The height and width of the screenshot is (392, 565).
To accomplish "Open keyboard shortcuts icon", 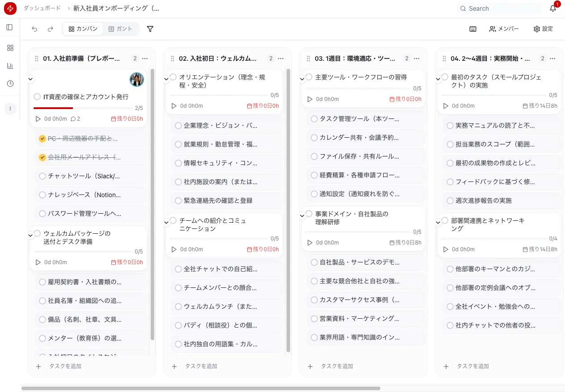I will click(x=473, y=29).
